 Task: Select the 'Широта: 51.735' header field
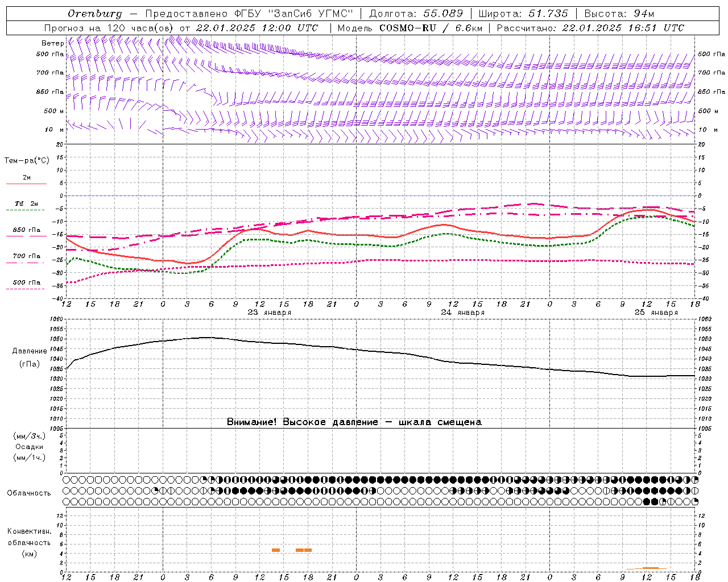click(524, 14)
